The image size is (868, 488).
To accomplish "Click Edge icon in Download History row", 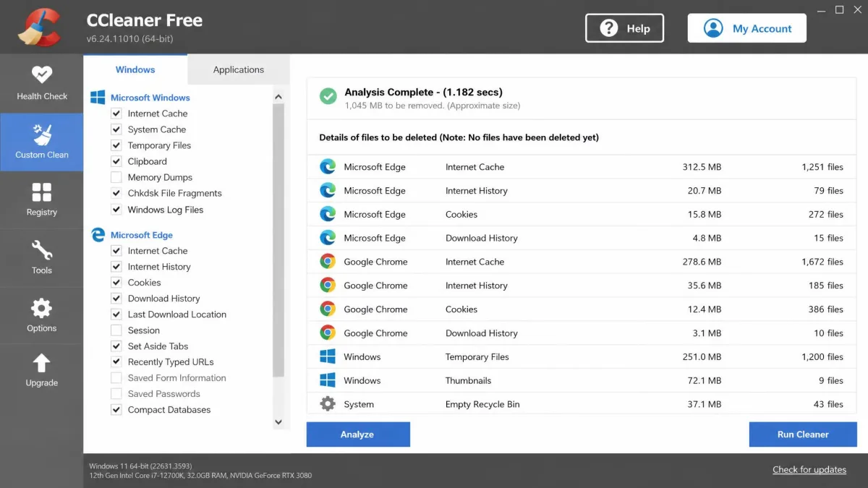I will pos(328,238).
